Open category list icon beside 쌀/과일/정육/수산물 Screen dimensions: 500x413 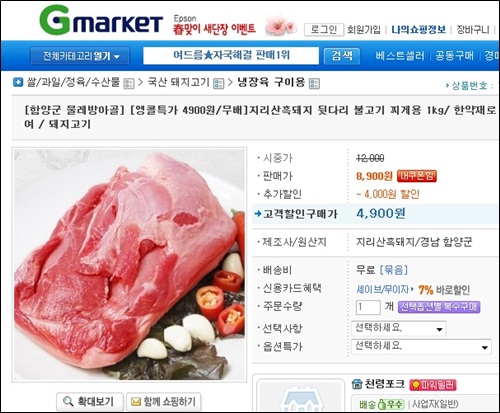point(128,83)
